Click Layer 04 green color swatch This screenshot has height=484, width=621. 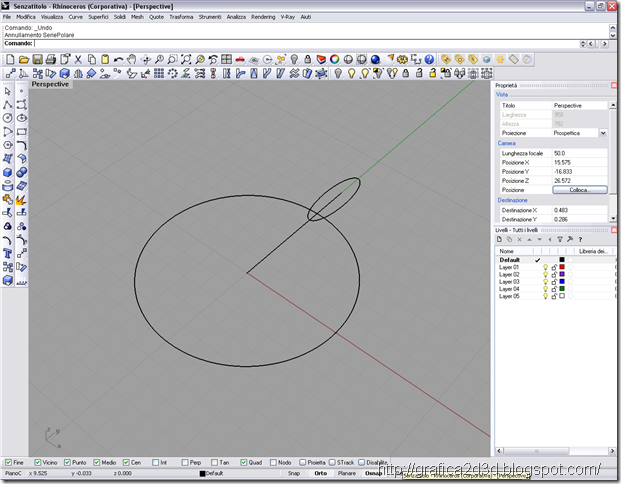(x=562, y=289)
